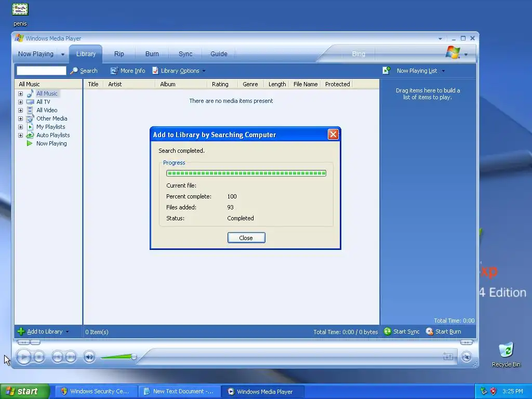Expand the All Video tree node
Screen dimensions: 532x399
point(20,110)
